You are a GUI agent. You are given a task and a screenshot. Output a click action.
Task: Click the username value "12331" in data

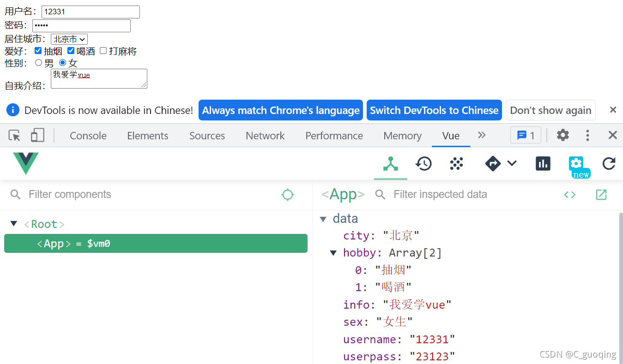(x=432, y=340)
